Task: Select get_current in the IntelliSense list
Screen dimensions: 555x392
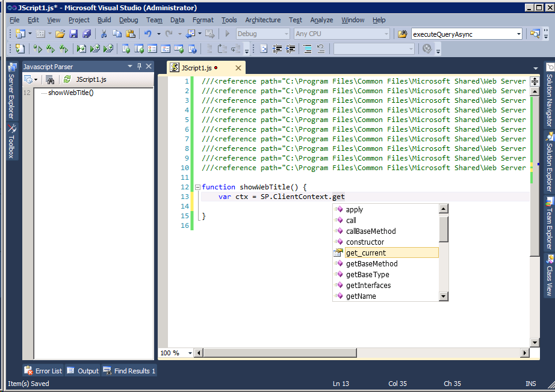Action: point(386,253)
